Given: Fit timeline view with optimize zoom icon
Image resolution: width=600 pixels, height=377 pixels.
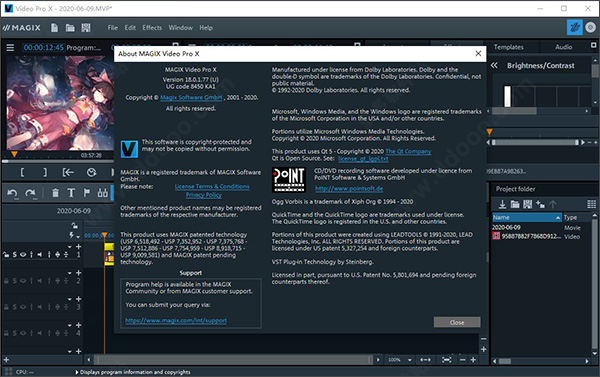Looking at the screenshot, I should pos(447,360).
